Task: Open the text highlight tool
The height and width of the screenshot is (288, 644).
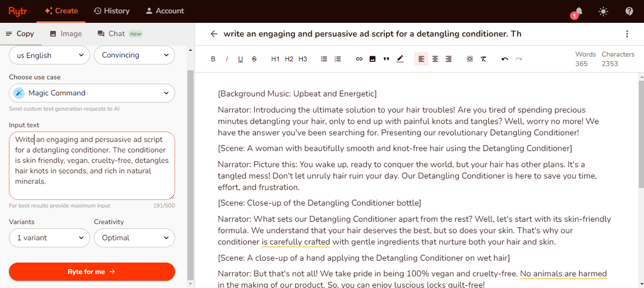Action: (x=400, y=59)
